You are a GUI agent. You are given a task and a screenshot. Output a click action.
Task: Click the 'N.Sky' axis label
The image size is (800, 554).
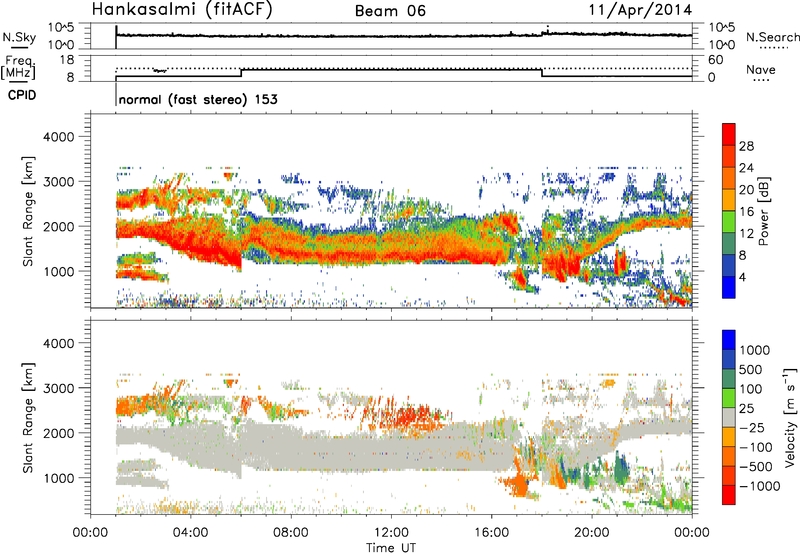[x=19, y=38]
